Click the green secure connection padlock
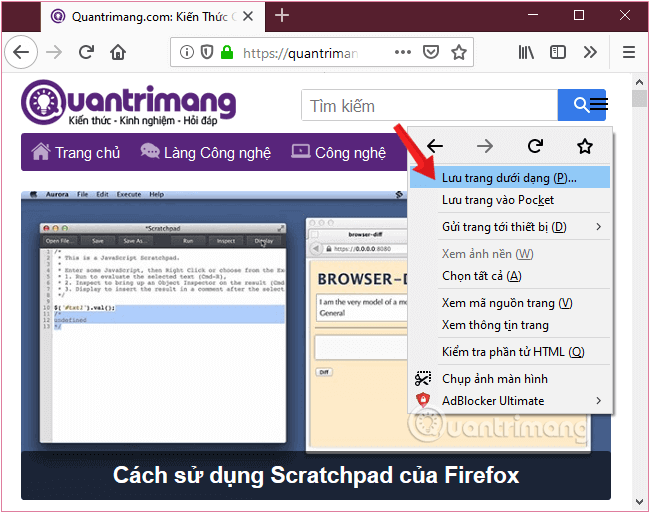This screenshot has height=513, width=650. pyautogui.click(x=227, y=52)
